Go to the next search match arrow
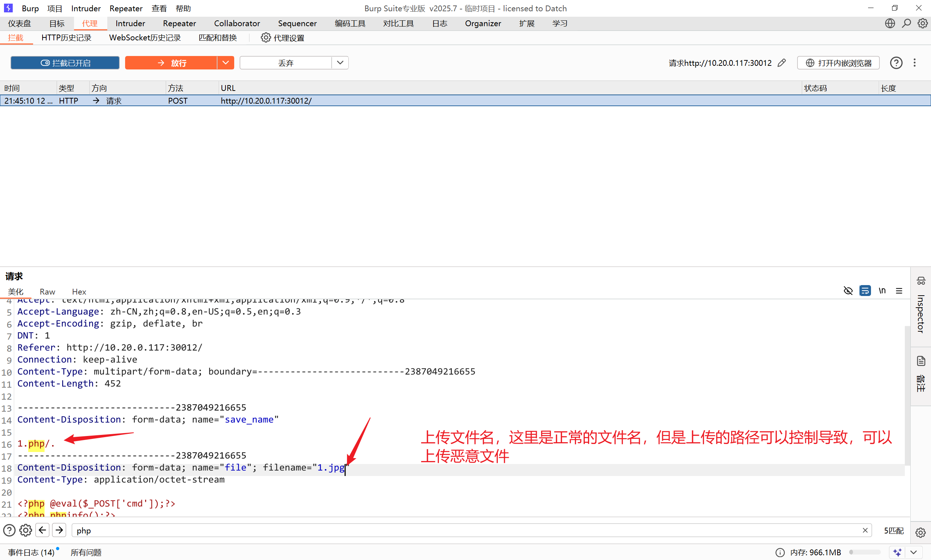931x560 pixels. coord(59,530)
